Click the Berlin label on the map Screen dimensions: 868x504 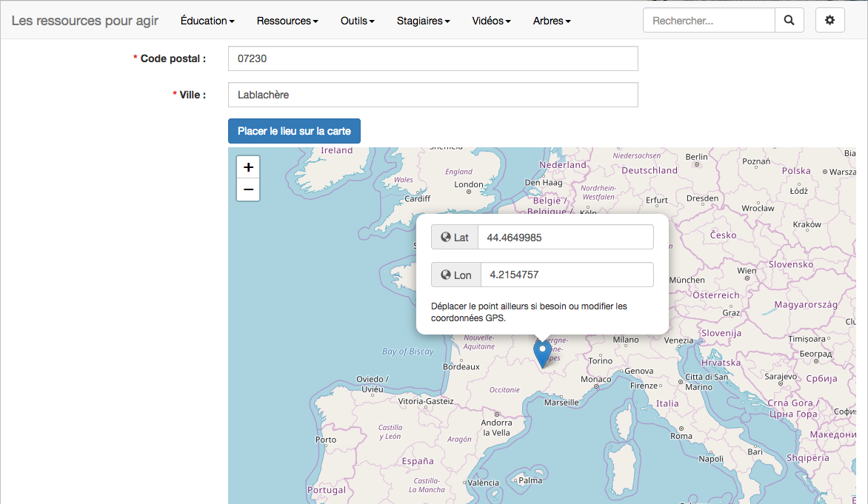(696, 157)
